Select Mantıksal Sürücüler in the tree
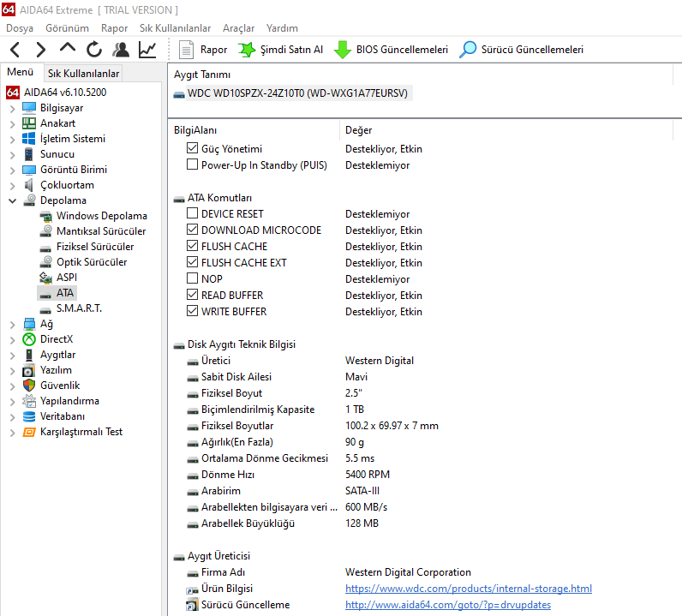 pyautogui.click(x=101, y=231)
